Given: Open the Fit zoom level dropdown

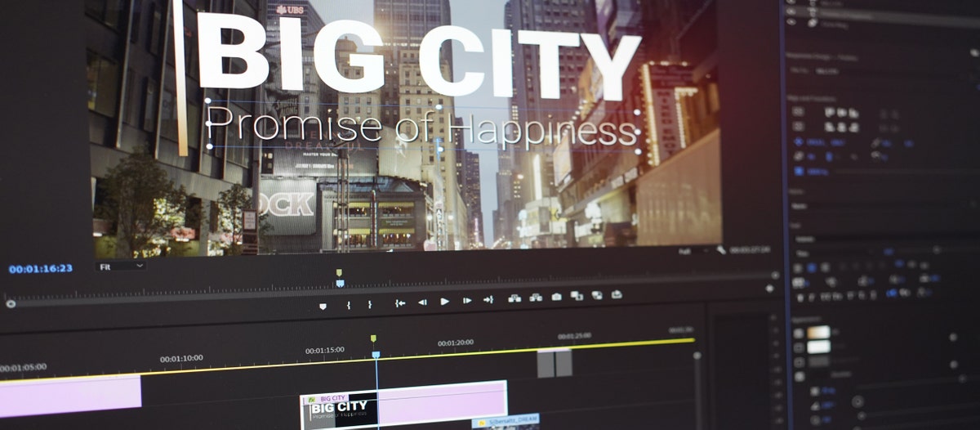Looking at the screenshot, I should (119, 267).
